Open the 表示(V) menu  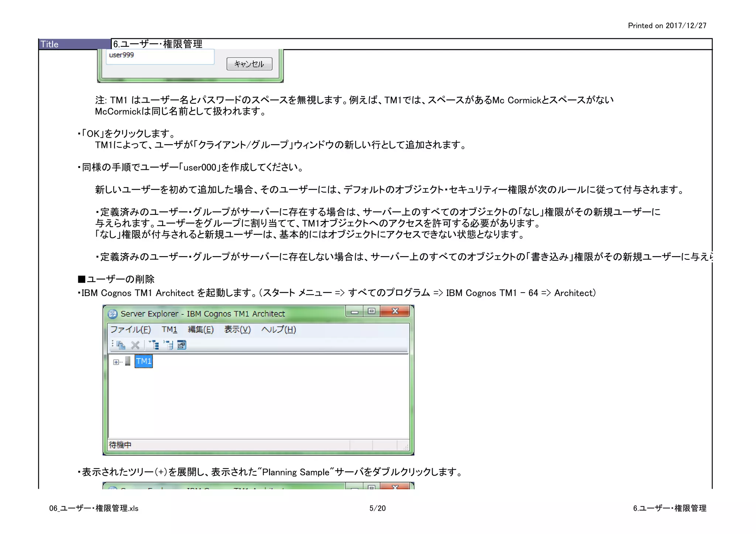pos(237,330)
